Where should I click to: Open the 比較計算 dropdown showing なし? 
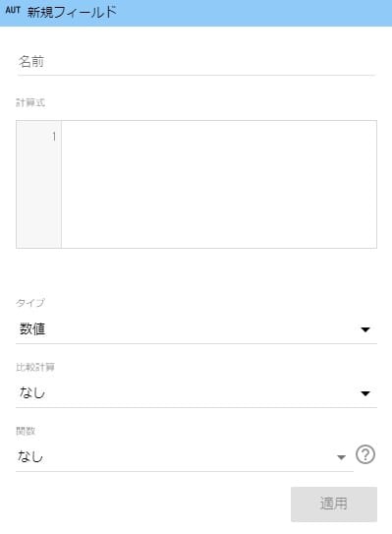(x=196, y=393)
